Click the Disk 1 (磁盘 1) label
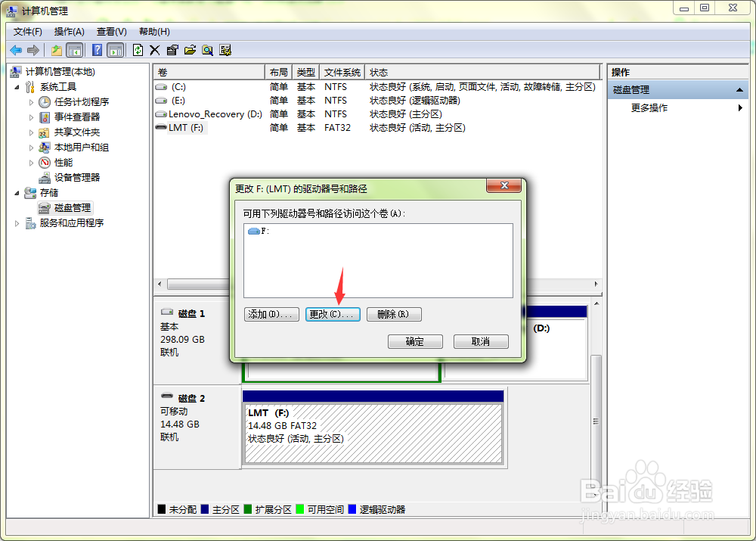The width and height of the screenshot is (756, 541). (191, 314)
